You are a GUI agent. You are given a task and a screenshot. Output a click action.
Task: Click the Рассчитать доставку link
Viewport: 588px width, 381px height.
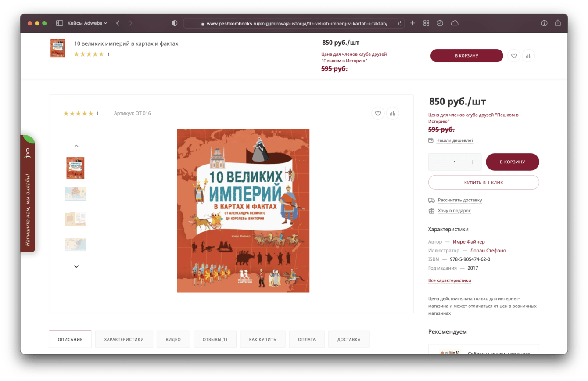(460, 200)
